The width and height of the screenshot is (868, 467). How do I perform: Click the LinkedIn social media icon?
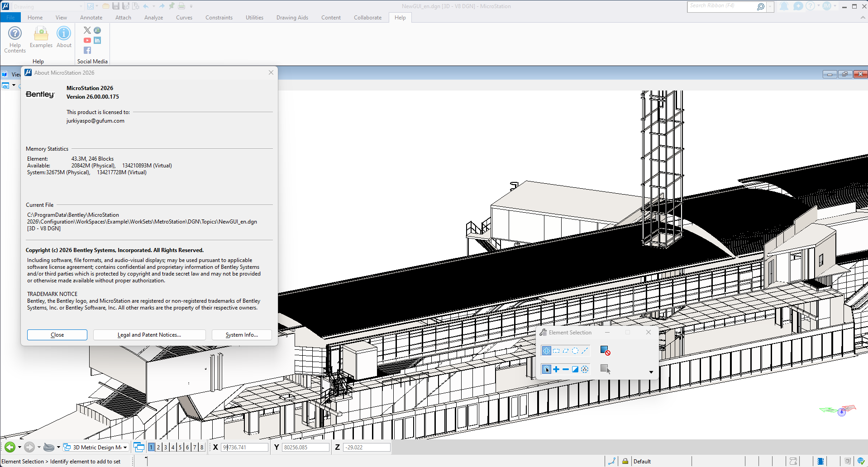[x=97, y=40]
